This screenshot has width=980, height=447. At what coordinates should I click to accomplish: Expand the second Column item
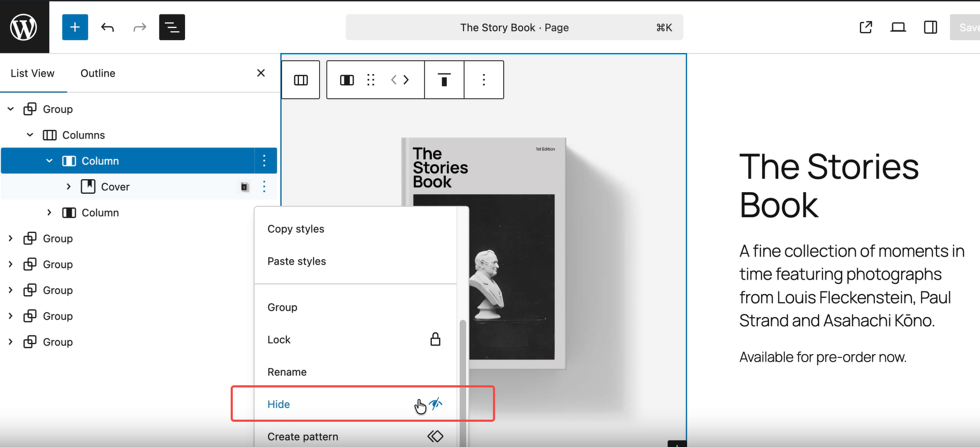49,212
